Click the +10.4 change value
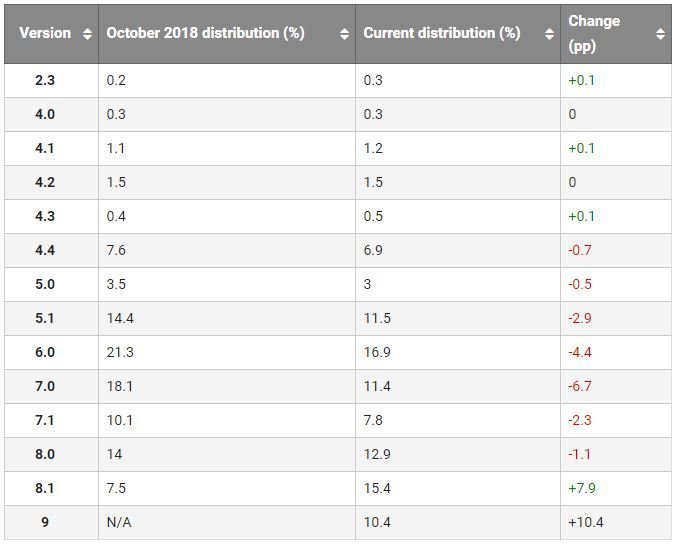The width and height of the screenshot is (676, 544). (586, 522)
